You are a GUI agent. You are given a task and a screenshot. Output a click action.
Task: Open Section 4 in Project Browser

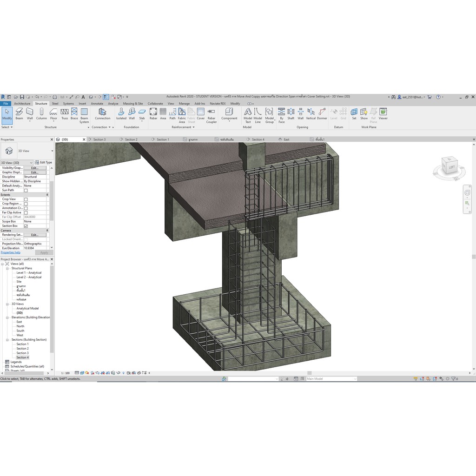click(22, 357)
